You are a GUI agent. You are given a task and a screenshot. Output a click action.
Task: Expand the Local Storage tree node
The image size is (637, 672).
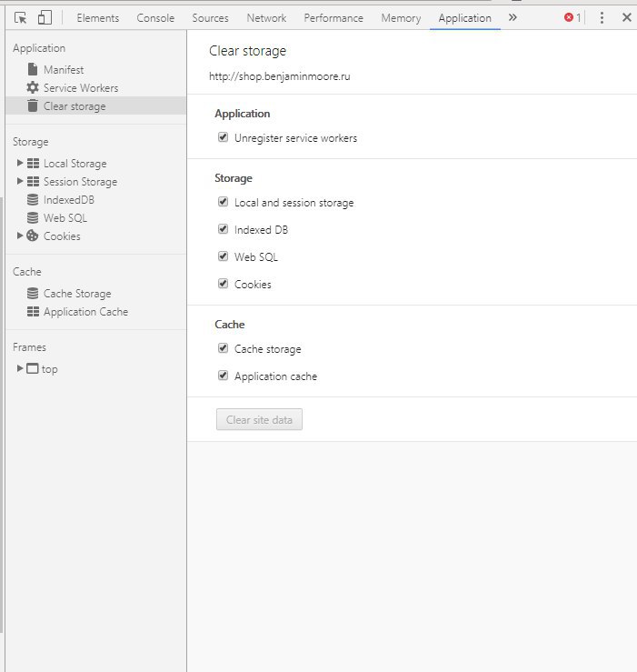[20, 163]
